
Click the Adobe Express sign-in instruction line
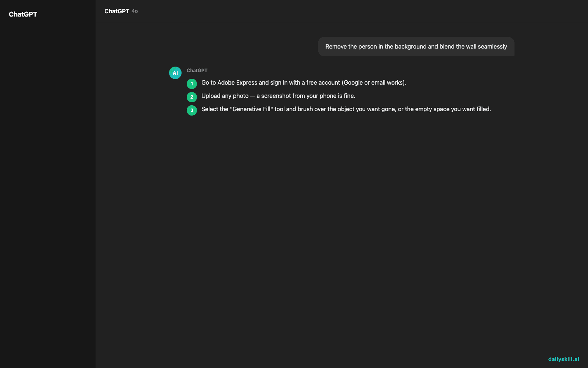pyautogui.click(x=304, y=82)
